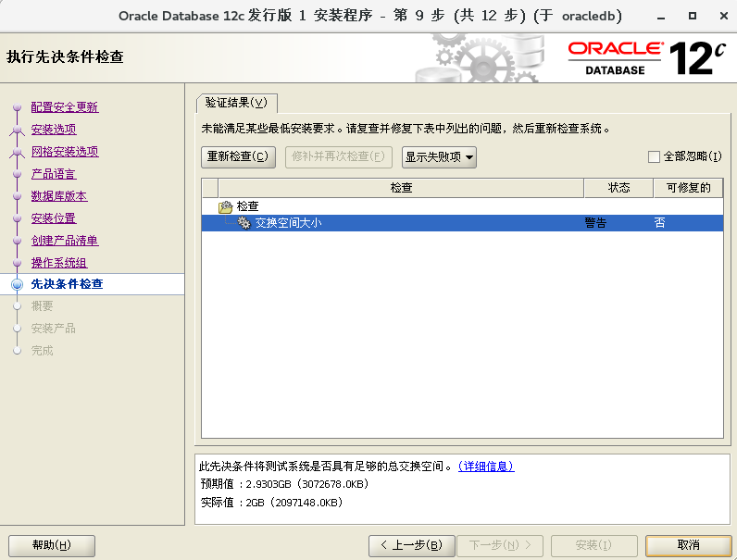Click the step bullet for 先决条件检查
This screenshot has width=737, height=560.
18,284
